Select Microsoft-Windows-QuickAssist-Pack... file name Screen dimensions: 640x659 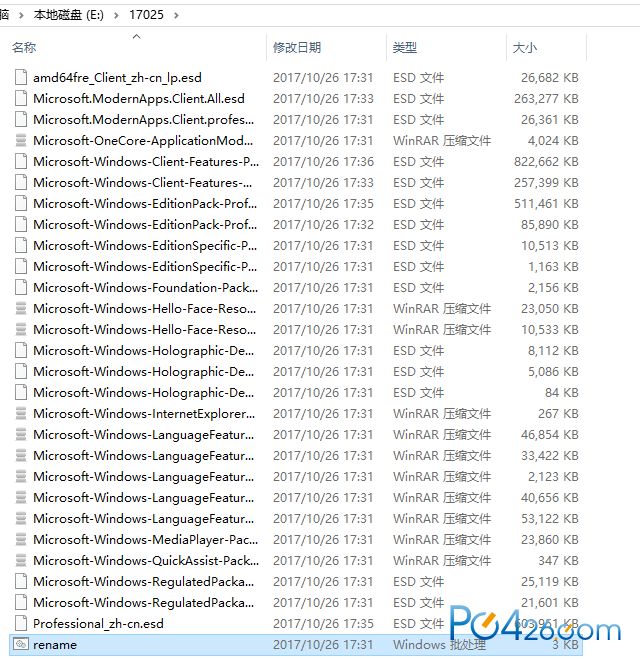point(146,561)
